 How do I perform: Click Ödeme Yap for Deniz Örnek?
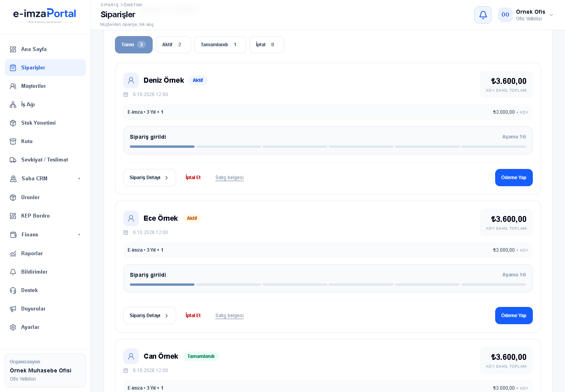click(514, 178)
